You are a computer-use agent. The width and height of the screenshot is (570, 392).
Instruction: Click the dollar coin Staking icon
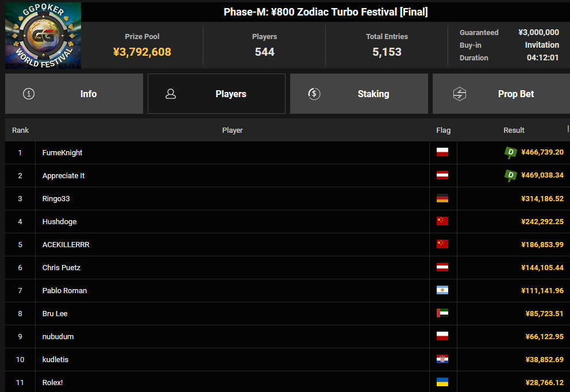[x=314, y=94]
